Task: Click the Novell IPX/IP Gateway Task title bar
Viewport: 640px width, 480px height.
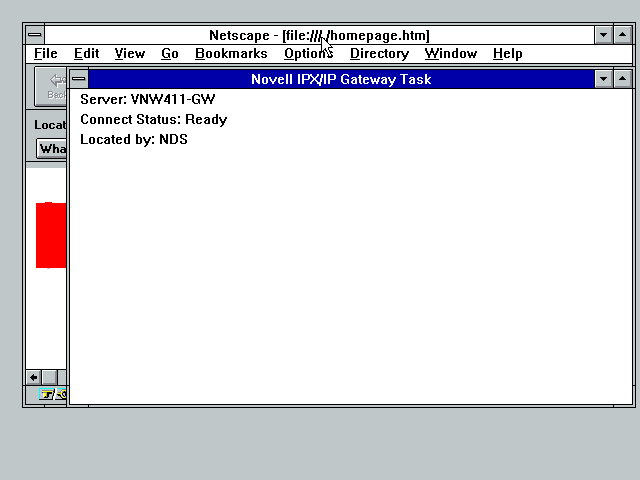Action: click(x=341, y=79)
